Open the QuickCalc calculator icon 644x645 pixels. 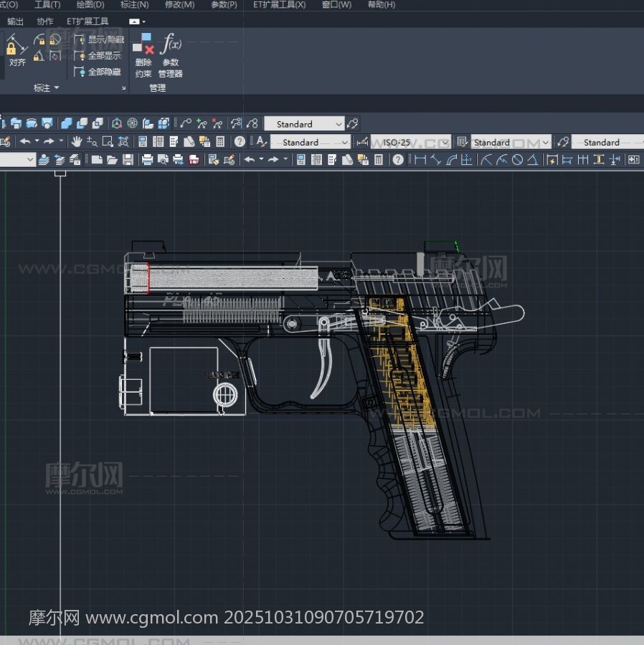coord(220,142)
